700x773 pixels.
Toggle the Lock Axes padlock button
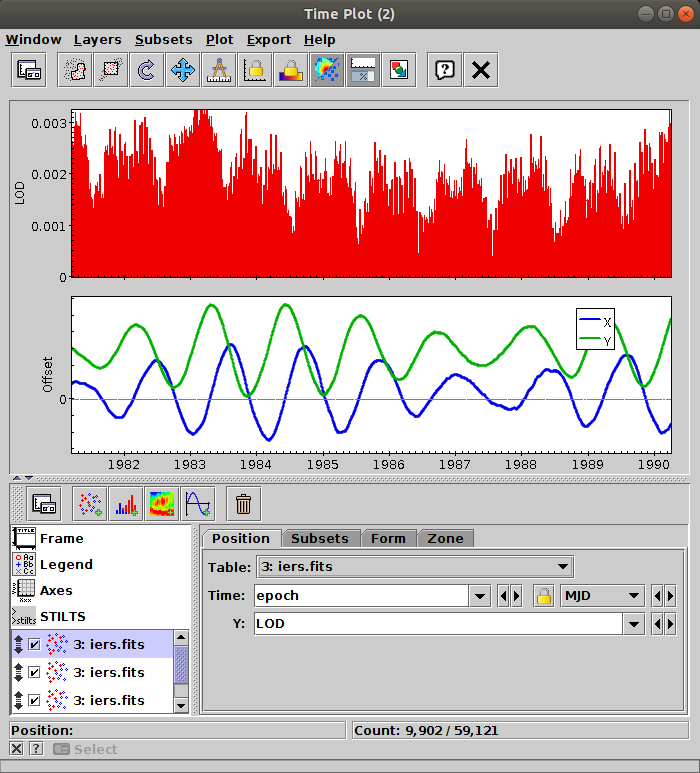tap(255, 70)
